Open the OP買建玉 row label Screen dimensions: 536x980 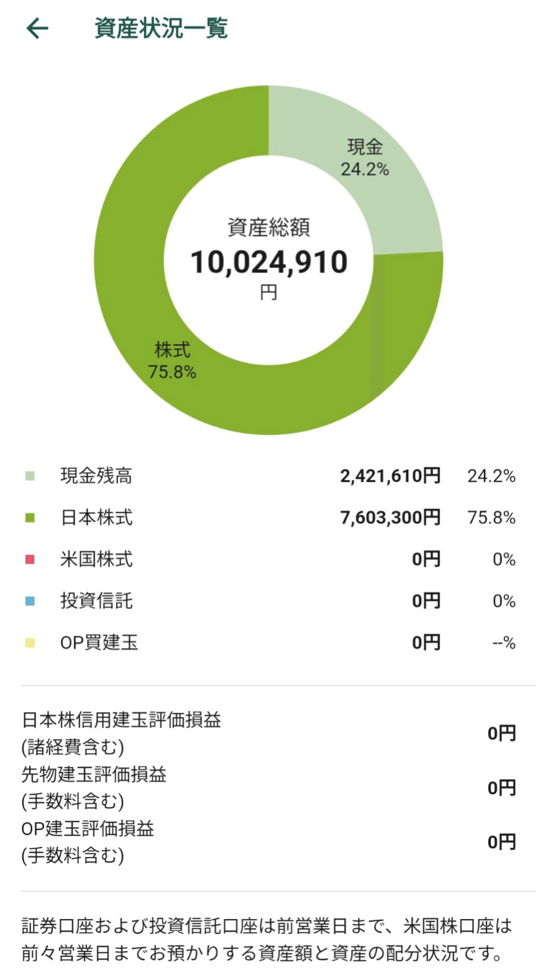[99, 643]
